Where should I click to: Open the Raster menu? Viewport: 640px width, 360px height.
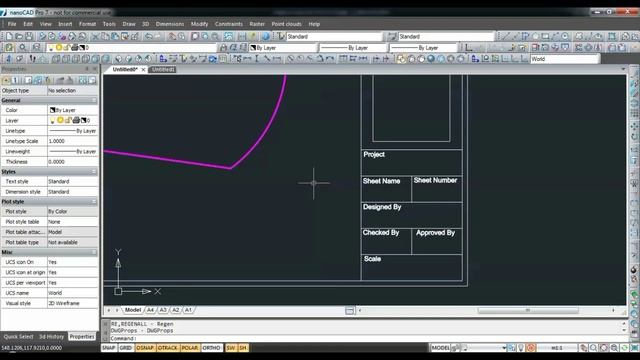[x=257, y=24]
